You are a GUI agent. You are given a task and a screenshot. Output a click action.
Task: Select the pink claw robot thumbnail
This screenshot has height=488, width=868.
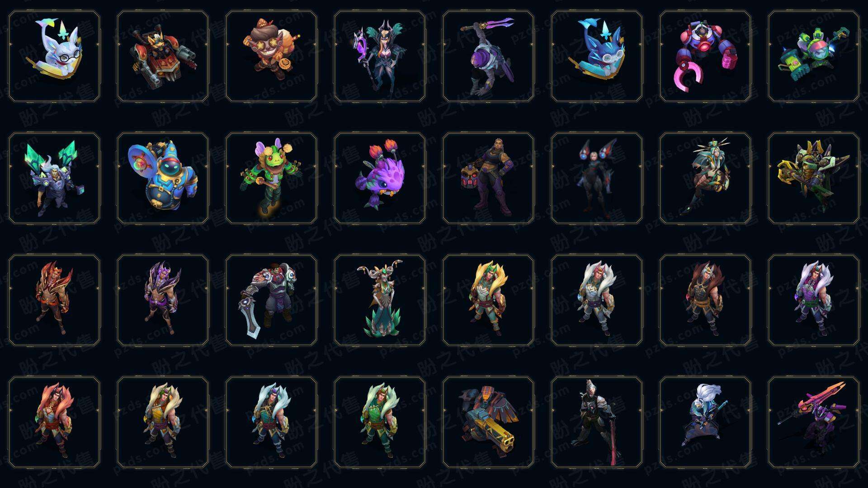point(705,56)
